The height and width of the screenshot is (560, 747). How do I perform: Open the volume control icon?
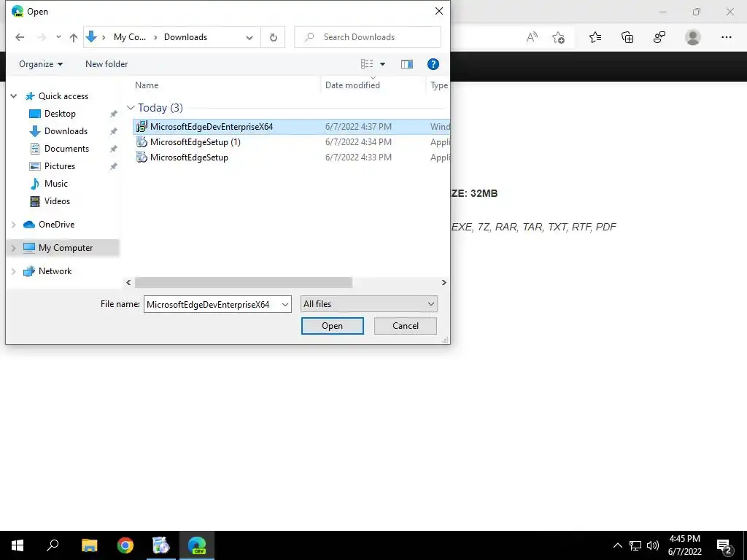click(x=653, y=545)
